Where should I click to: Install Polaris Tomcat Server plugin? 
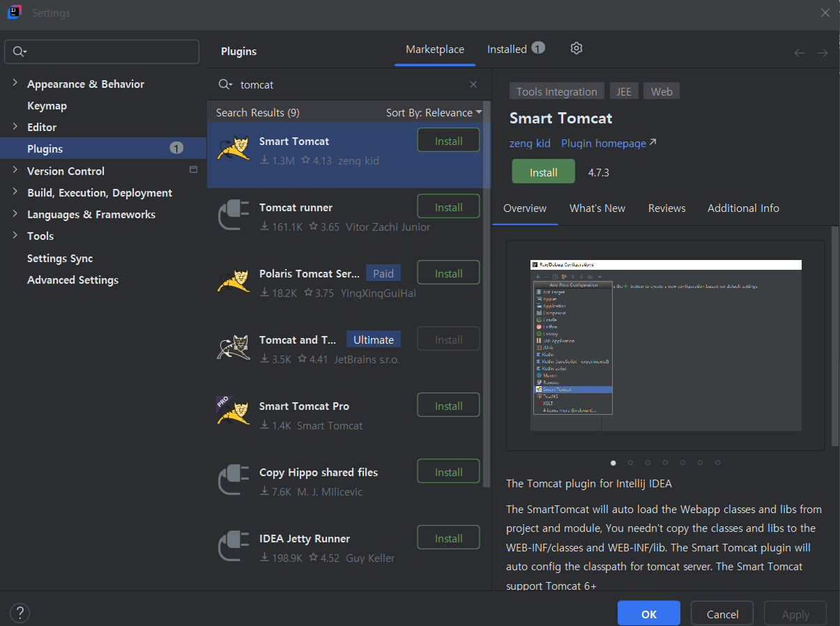click(449, 273)
